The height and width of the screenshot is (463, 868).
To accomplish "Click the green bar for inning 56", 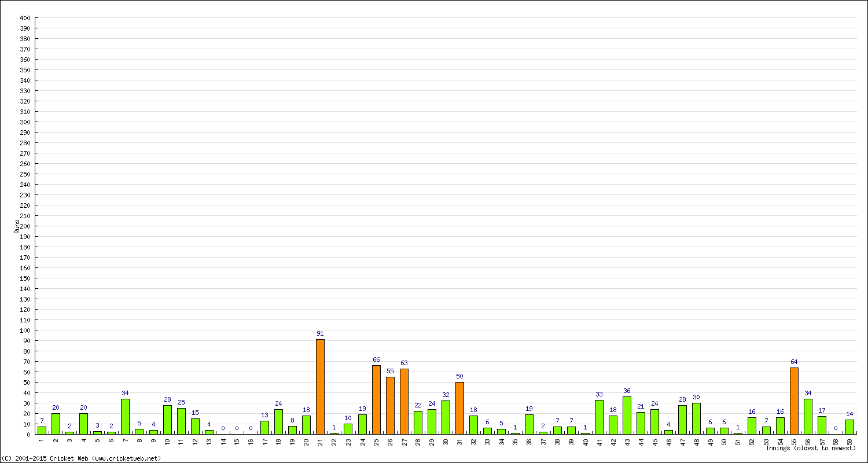I will click(808, 416).
